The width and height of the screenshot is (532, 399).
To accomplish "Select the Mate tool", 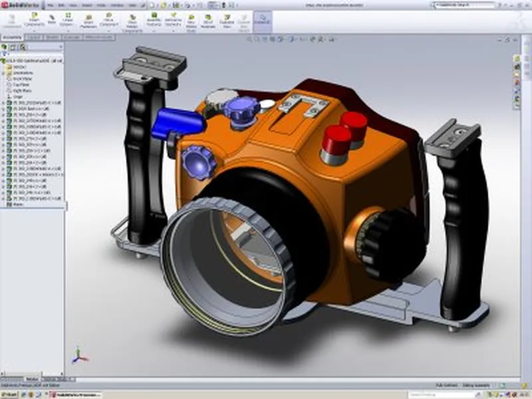I will (x=52, y=19).
